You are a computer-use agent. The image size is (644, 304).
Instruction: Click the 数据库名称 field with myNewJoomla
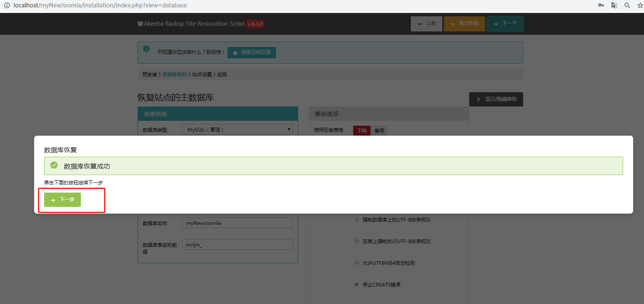click(237, 223)
